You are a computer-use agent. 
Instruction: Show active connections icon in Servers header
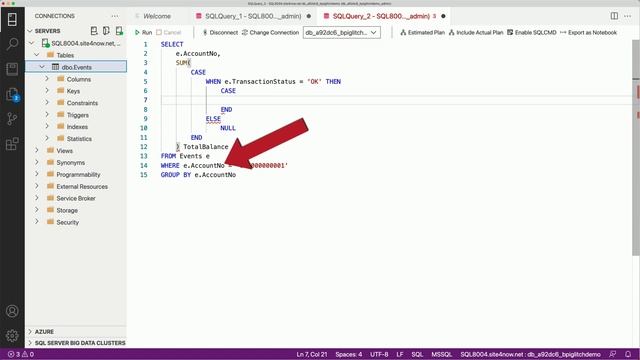(x=119, y=31)
